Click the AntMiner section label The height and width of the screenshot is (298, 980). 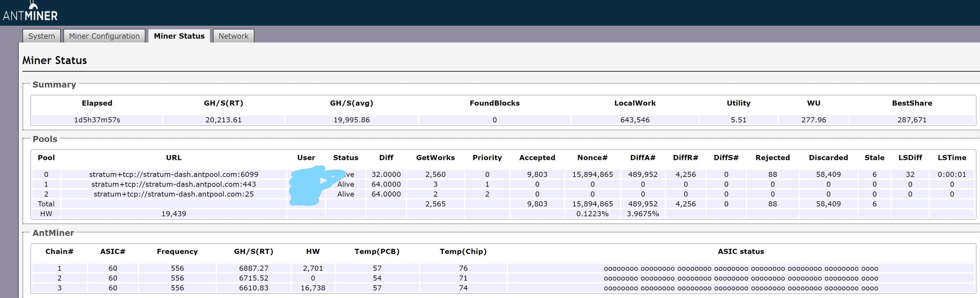click(53, 233)
